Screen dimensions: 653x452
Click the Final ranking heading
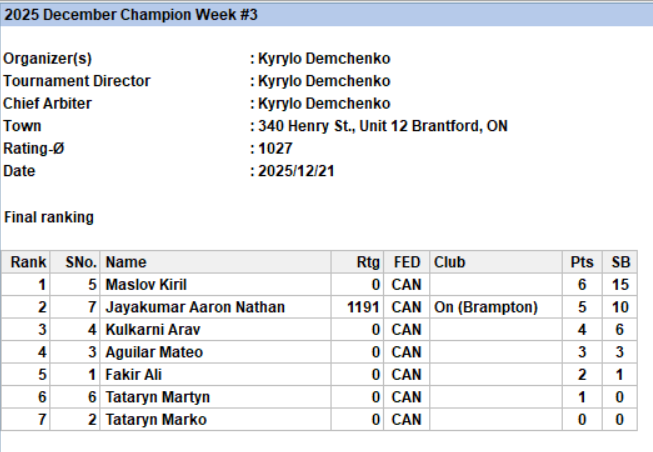pos(49,216)
